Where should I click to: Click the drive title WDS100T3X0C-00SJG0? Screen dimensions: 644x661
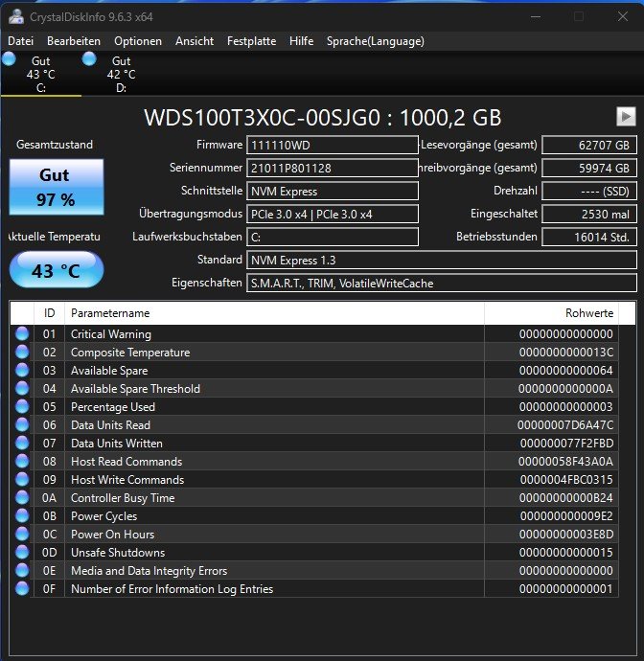(x=262, y=118)
